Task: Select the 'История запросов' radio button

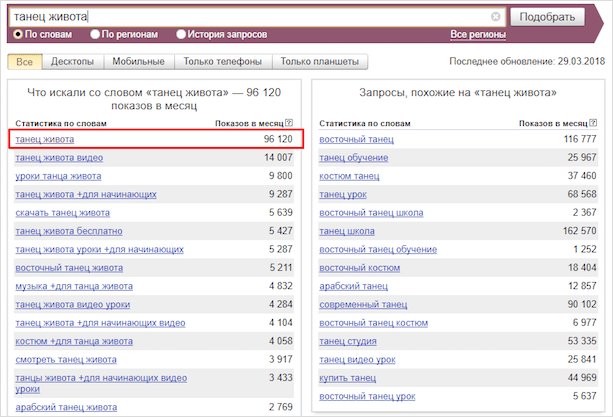Action: pyautogui.click(x=181, y=34)
